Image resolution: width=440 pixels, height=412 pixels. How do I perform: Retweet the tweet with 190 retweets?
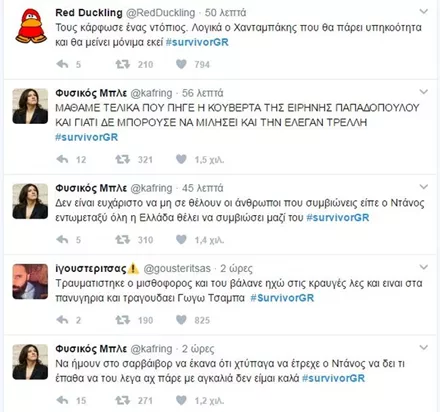[x=123, y=320]
